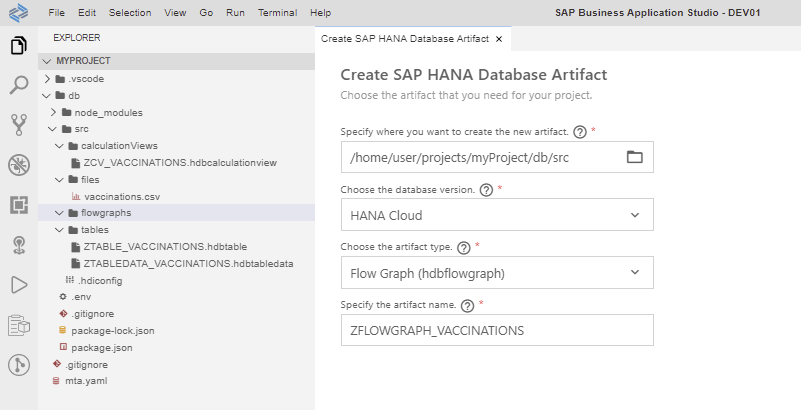
Task: Open the Terminal menu
Action: click(x=277, y=13)
